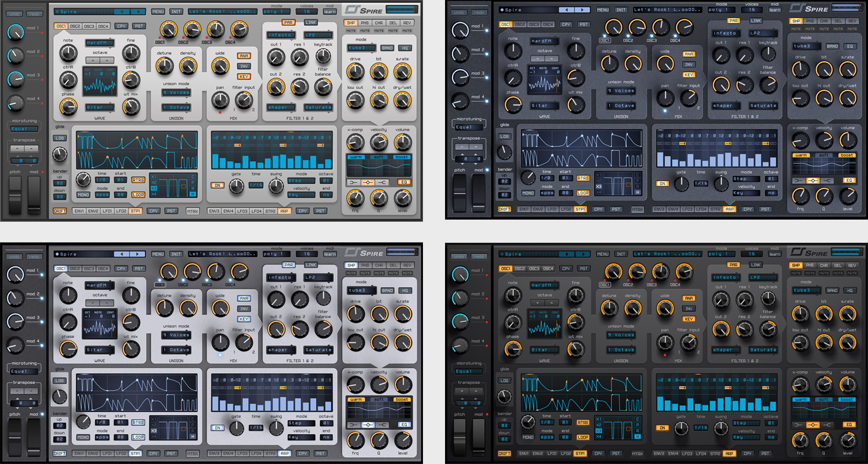Click the H button in top-left skin stepper
Viewport: 868px width, 464px height.
point(193,194)
